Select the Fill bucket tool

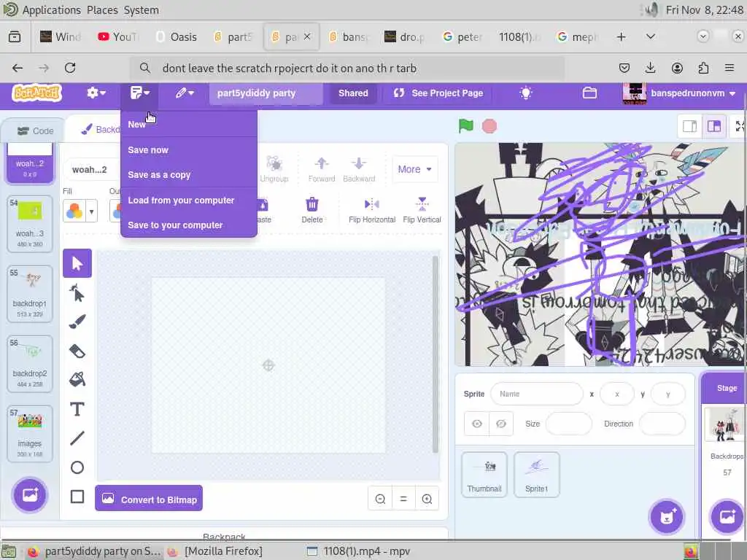[77, 380]
